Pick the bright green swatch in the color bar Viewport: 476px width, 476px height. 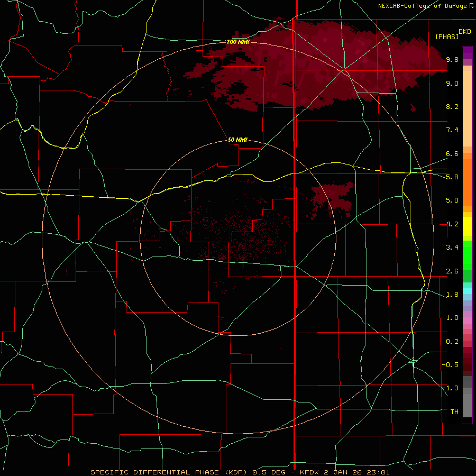[x=467, y=255]
